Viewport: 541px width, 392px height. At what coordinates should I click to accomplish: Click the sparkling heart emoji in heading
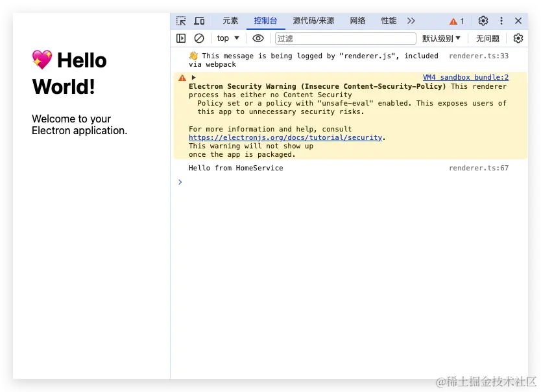click(42, 60)
